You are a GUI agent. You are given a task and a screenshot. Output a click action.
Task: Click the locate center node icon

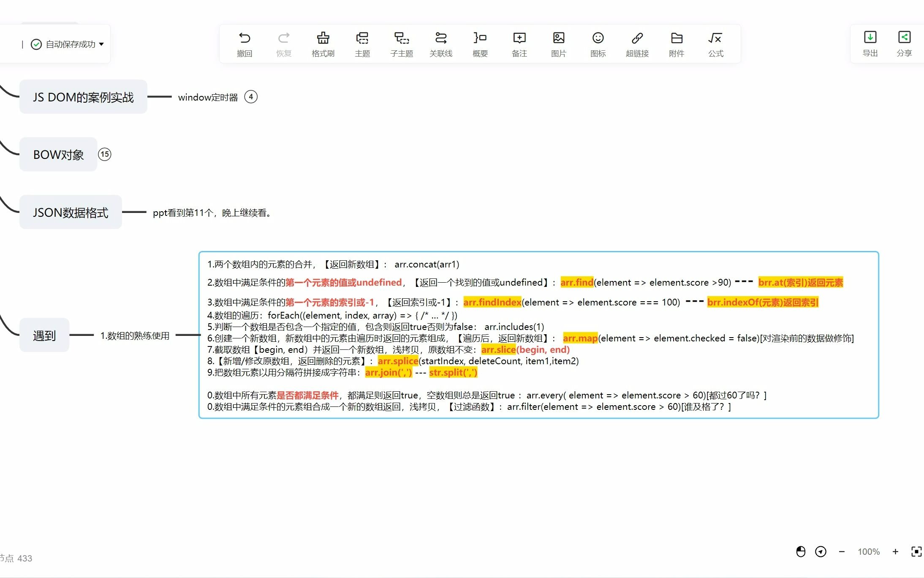pos(821,551)
